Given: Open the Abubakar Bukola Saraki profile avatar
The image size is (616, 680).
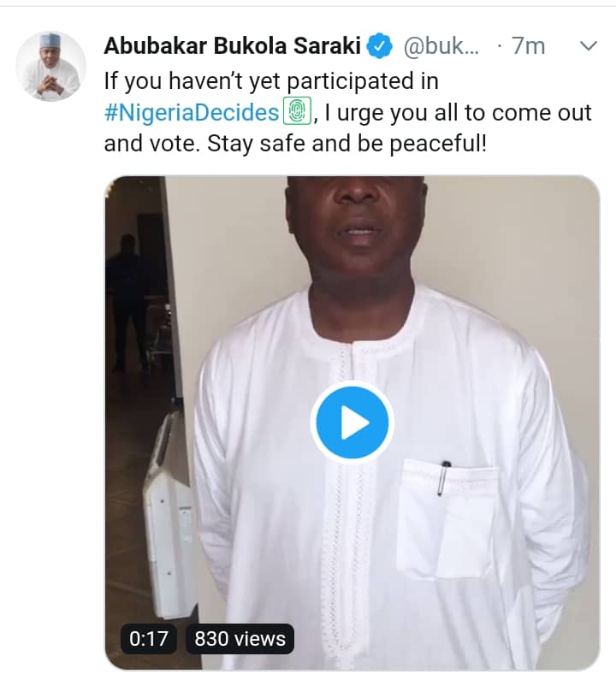Looking at the screenshot, I should click(x=51, y=66).
